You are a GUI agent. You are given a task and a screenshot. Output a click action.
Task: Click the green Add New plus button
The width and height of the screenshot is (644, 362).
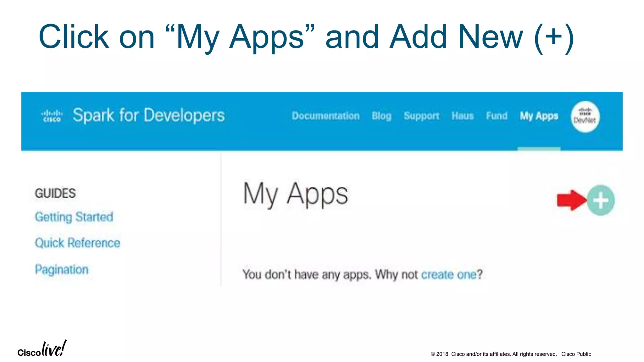tap(601, 200)
